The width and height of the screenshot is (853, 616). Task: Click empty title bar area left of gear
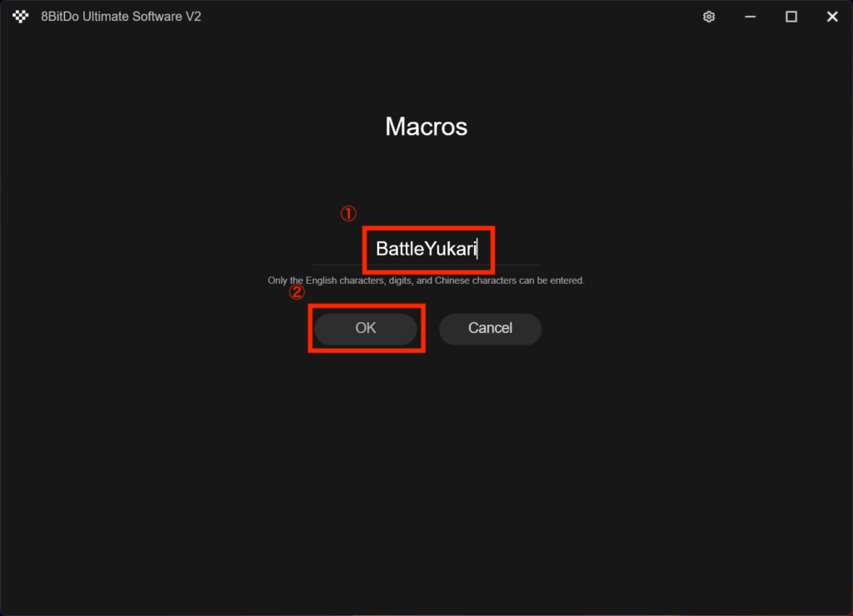click(x=458, y=17)
